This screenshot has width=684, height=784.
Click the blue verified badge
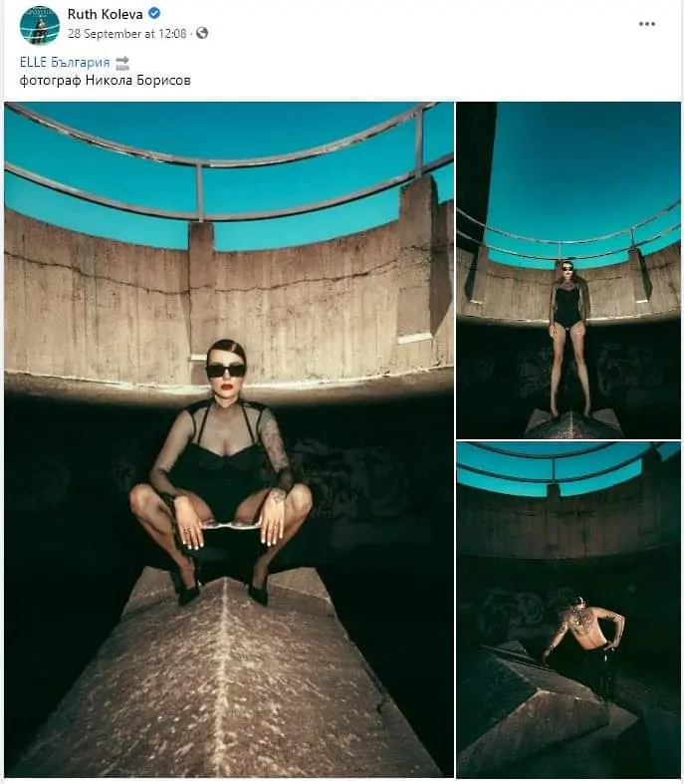point(154,14)
